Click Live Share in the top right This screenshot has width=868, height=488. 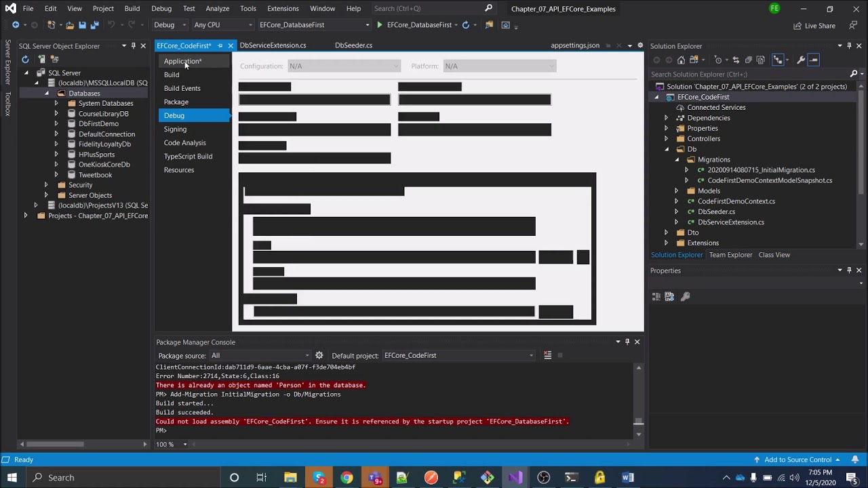coord(814,26)
